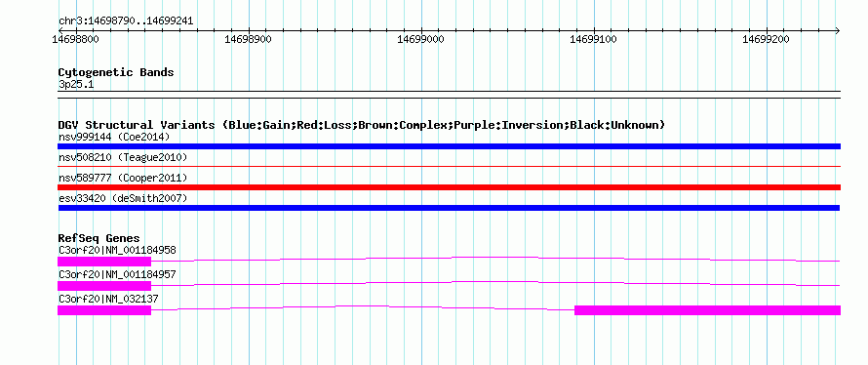Click the blue gain bar for nsv999144
Viewport: 868px width, 365px height.
pyautogui.click(x=449, y=146)
